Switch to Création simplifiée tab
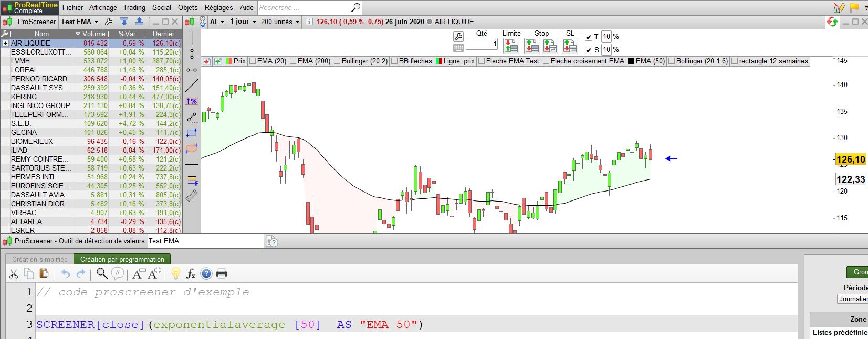868x339 pixels. point(40,259)
